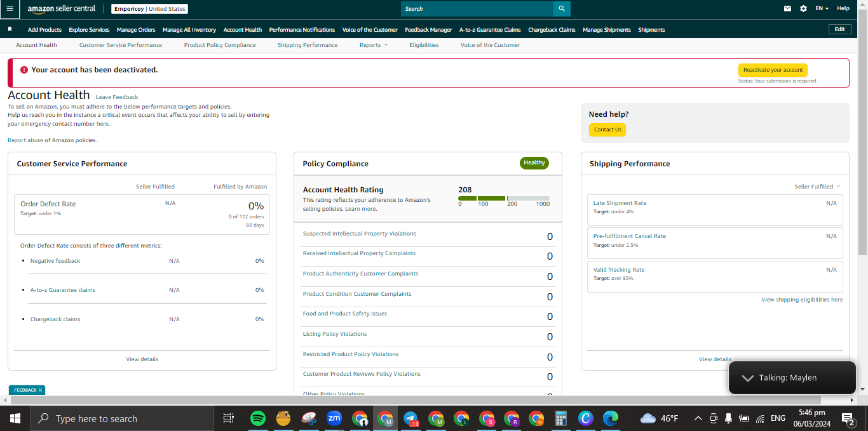Open Seller Fulfilled dropdown in Shipping Performance

point(817,187)
